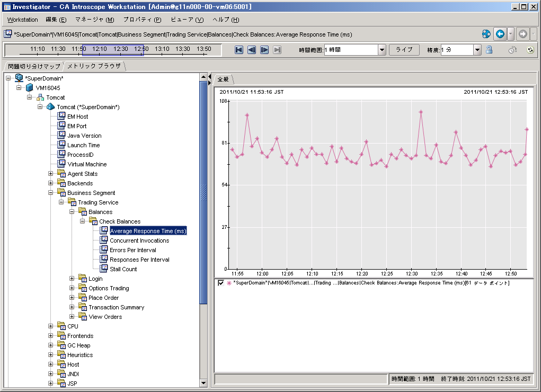Click the blue circles icon beside back arrow
This screenshot has height=392, width=541.
486,34
